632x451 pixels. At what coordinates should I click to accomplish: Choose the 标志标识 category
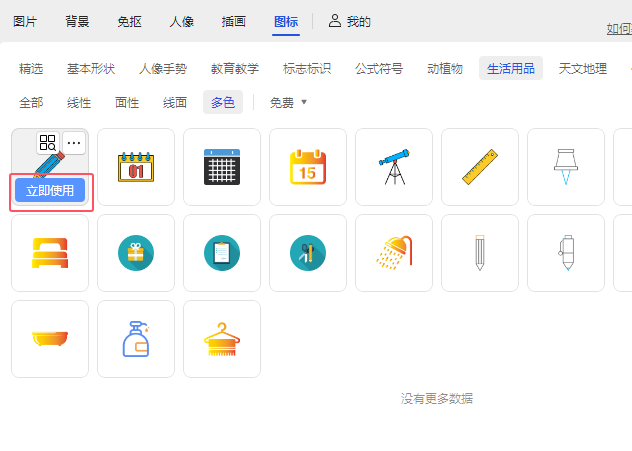point(307,69)
